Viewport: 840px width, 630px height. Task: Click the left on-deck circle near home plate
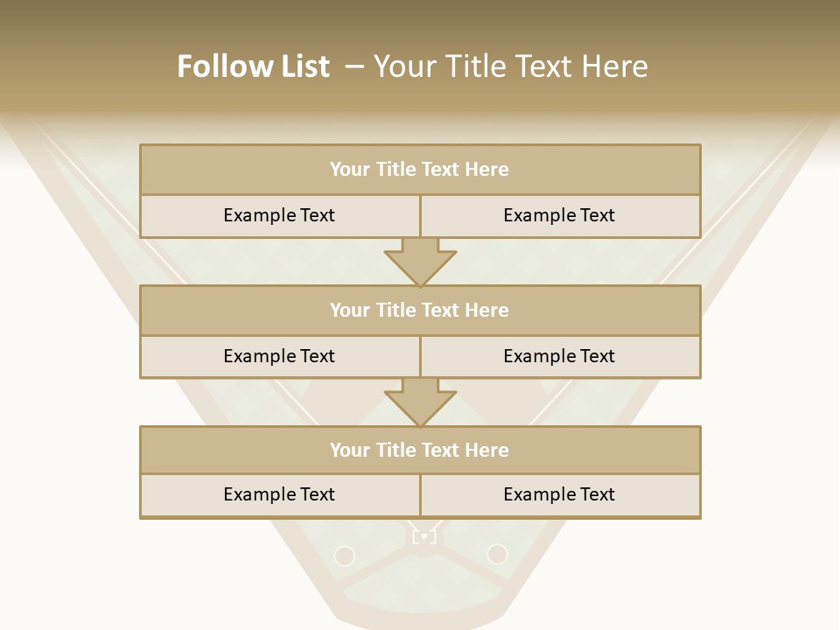click(x=345, y=556)
